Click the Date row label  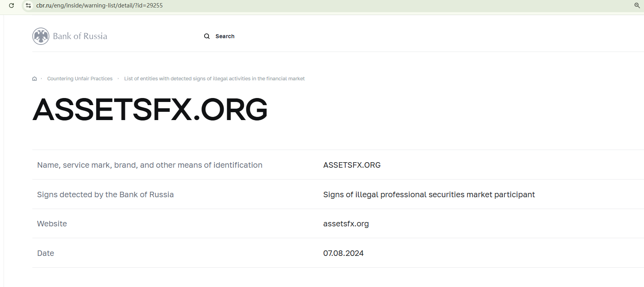[46, 253]
